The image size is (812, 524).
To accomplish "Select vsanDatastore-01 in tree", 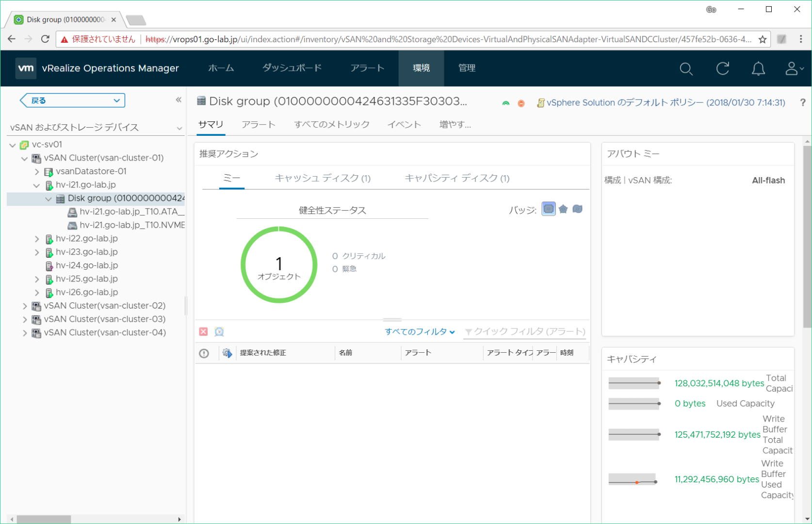I will tap(91, 171).
